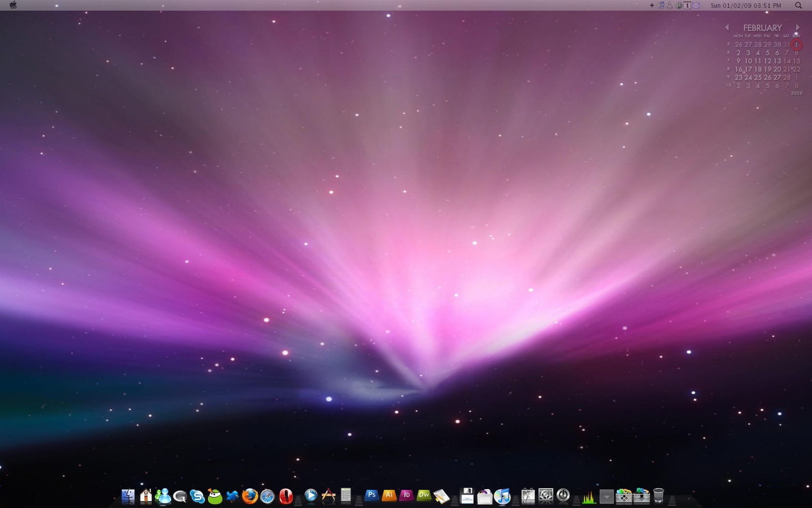Screen dimensions: 812x508
Task: Open the applications stack box in dock
Action: [x=624, y=496]
